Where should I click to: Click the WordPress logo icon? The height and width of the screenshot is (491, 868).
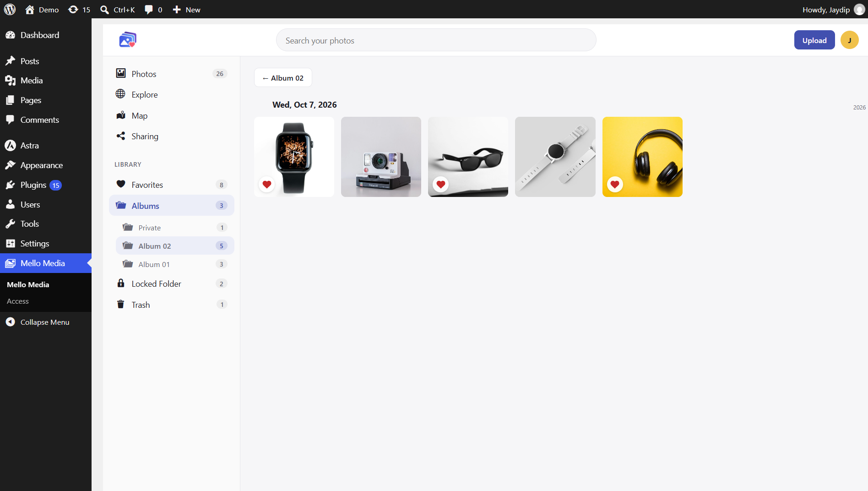[x=10, y=9]
